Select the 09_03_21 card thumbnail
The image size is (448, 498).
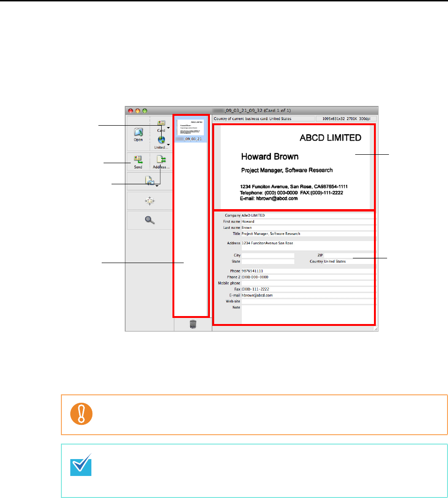point(191,130)
